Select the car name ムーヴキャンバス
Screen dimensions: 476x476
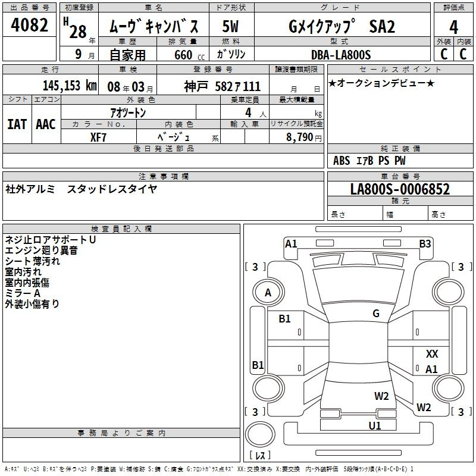click(x=154, y=26)
